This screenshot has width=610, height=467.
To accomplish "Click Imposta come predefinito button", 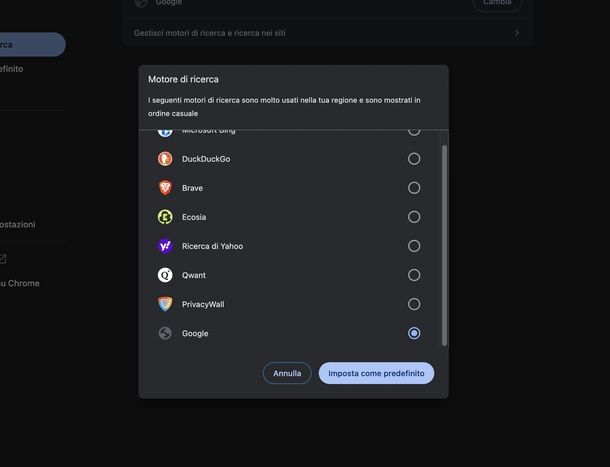I will click(376, 373).
